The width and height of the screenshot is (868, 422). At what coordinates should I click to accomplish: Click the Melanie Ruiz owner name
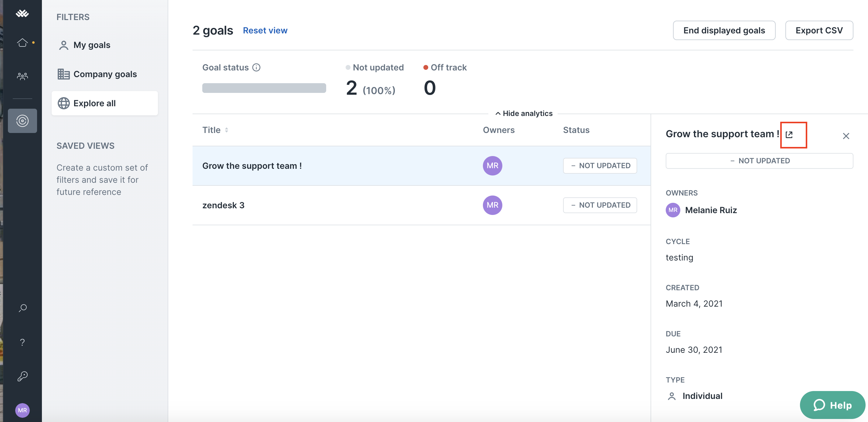711,210
